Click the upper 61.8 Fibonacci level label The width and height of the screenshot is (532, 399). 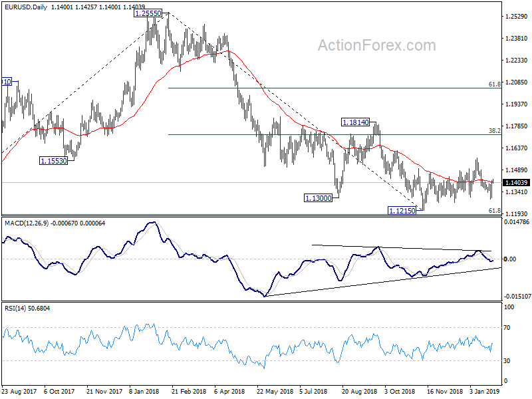(495, 84)
